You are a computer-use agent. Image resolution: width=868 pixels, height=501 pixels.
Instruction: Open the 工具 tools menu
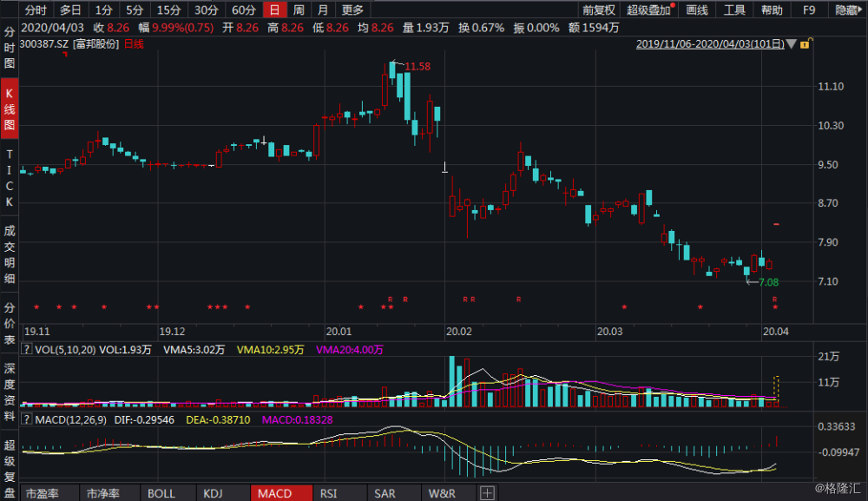click(x=734, y=10)
